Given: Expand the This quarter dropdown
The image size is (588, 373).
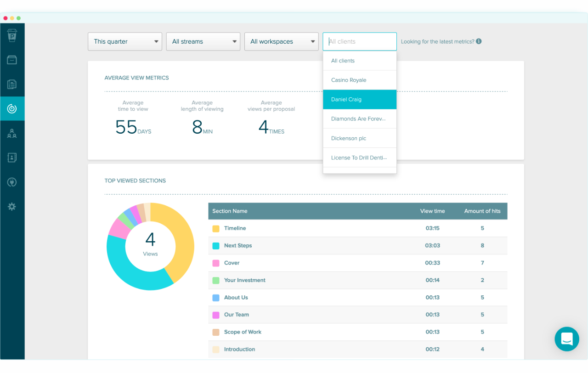Looking at the screenshot, I should click(124, 41).
